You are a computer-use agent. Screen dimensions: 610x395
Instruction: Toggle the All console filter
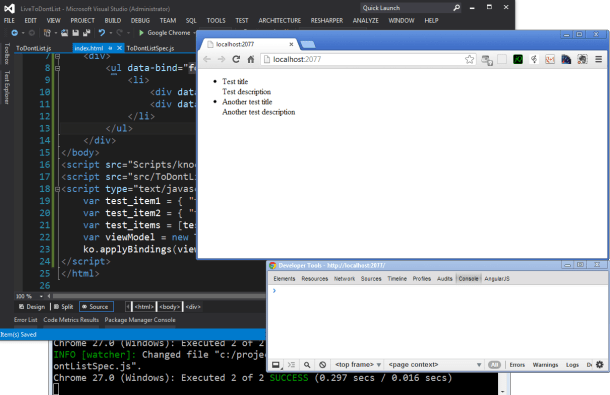point(494,365)
